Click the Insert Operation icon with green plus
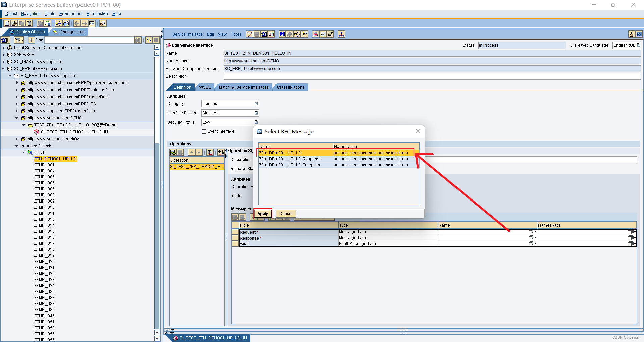This screenshot has width=644, height=342. (x=173, y=152)
